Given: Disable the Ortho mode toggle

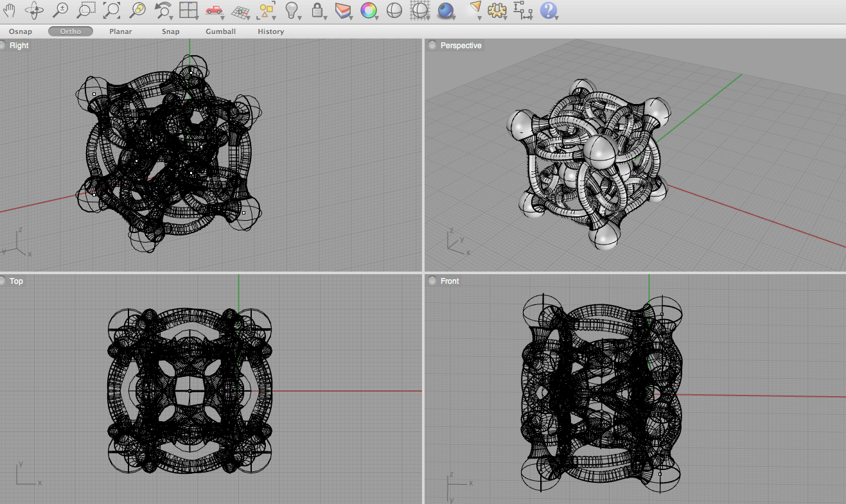Looking at the screenshot, I should [71, 31].
